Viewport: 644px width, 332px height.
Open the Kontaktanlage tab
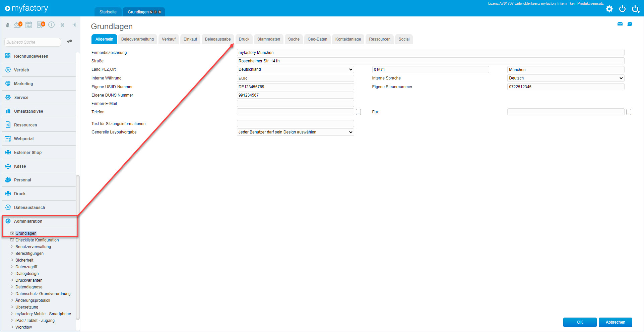(x=348, y=39)
